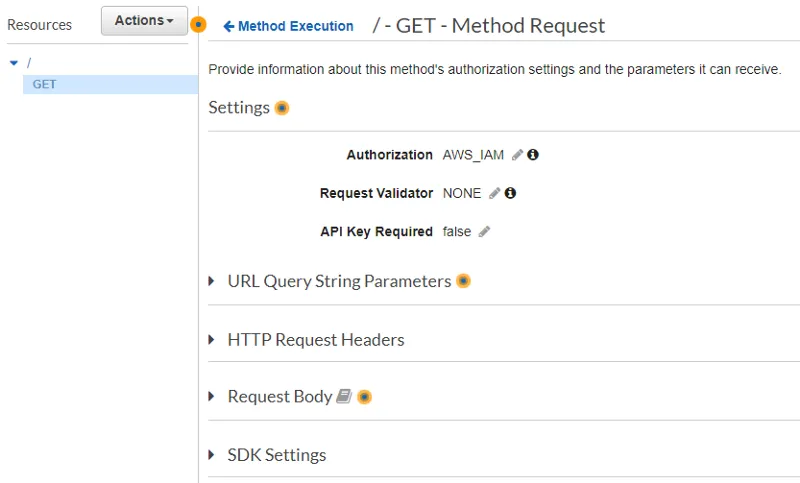Expand HTTP Request Headers section
Screen dimensions: 800x483
tap(211, 340)
